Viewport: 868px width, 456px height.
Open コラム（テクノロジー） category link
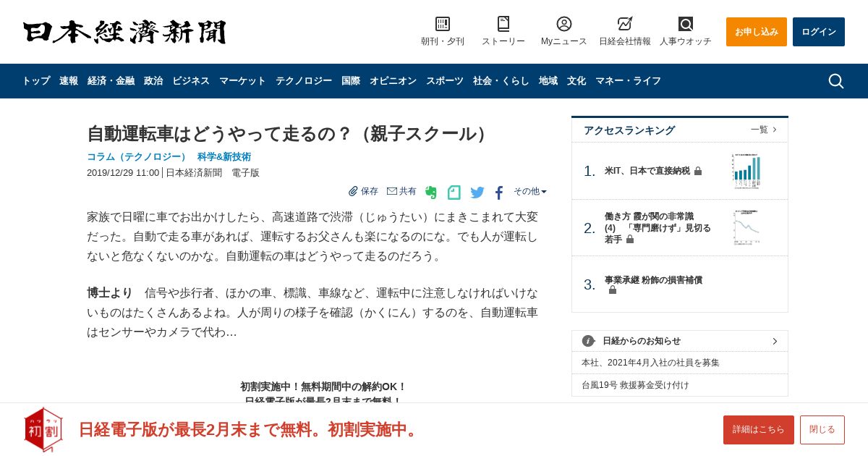(x=137, y=157)
